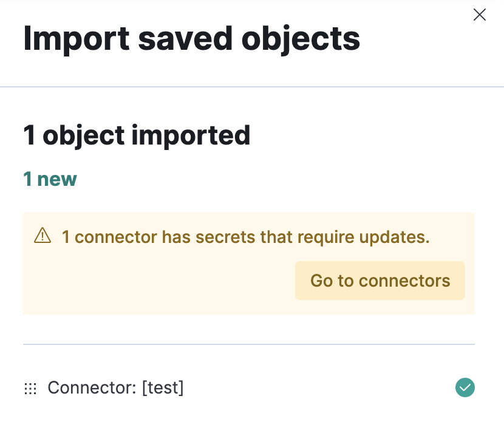Click the divider above the connector list
Image resolution: width=504 pixels, height=447 pixels.
click(249, 344)
